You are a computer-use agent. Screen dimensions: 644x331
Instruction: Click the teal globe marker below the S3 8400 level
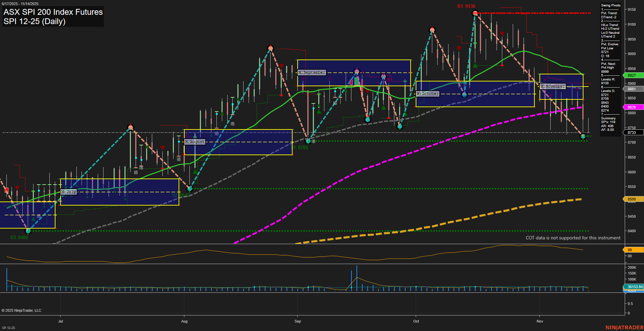click(28, 231)
